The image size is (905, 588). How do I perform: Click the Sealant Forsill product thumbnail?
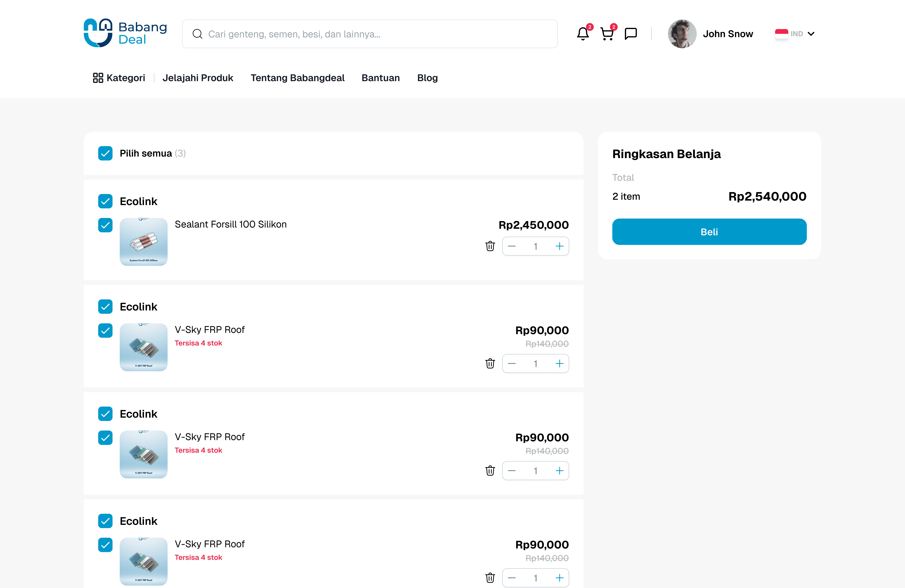coord(144,242)
